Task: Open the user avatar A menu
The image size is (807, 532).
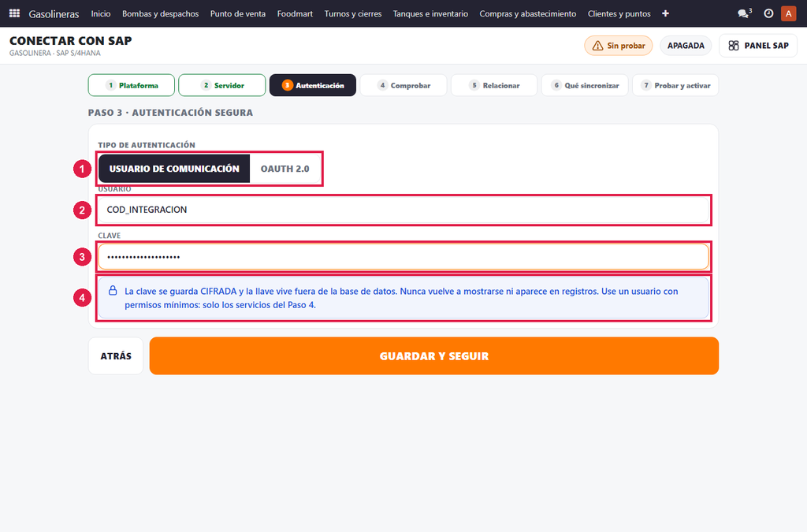Action: tap(788, 13)
